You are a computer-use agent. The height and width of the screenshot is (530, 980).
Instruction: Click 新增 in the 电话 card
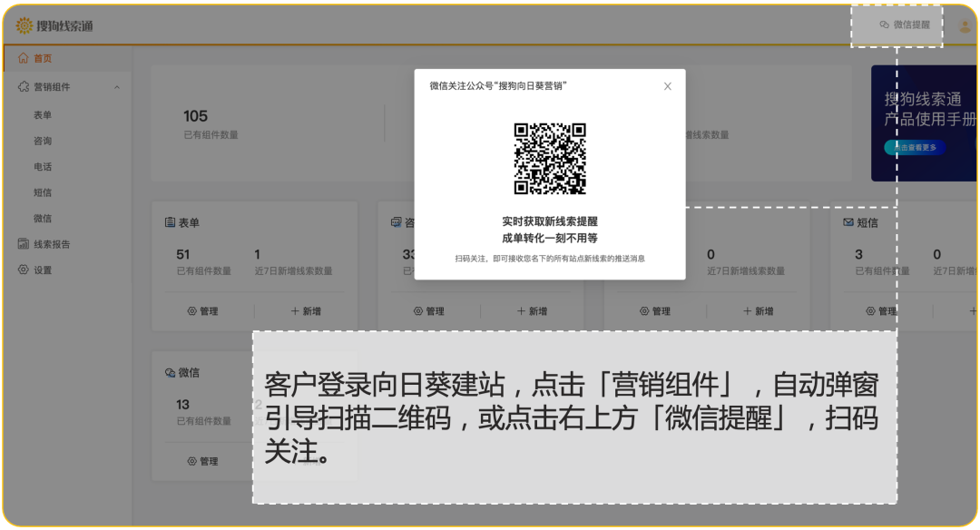[x=758, y=311]
